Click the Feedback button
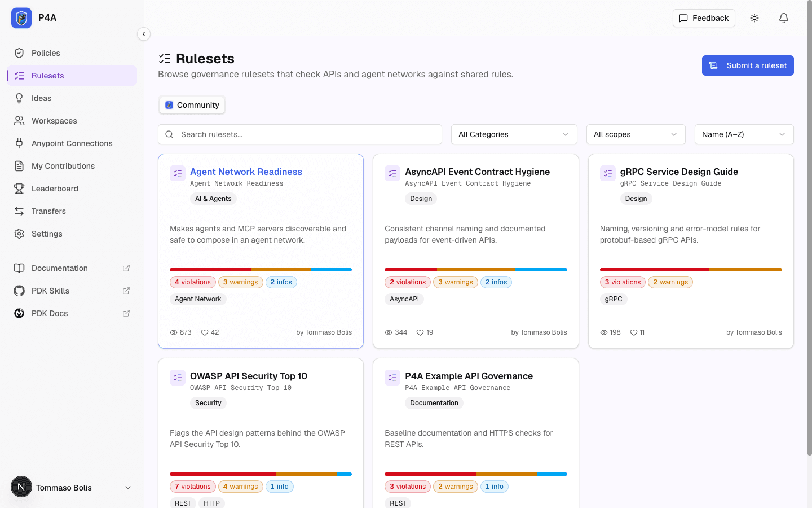The width and height of the screenshot is (812, 508). tap(704, 18)
